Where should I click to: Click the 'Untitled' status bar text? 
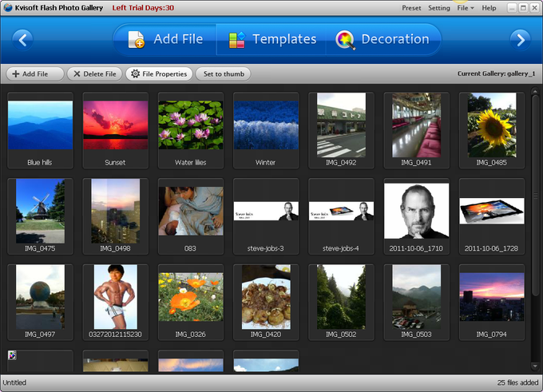[14, 382]
